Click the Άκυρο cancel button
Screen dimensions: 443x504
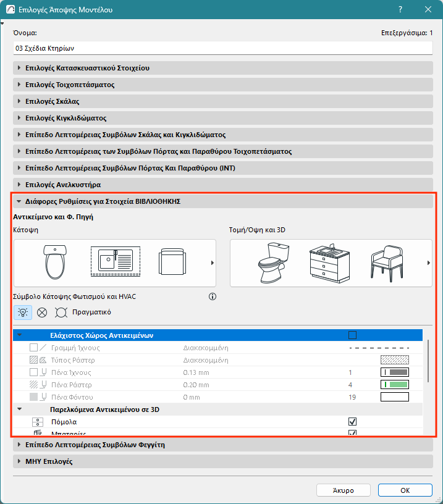[344, 490]
